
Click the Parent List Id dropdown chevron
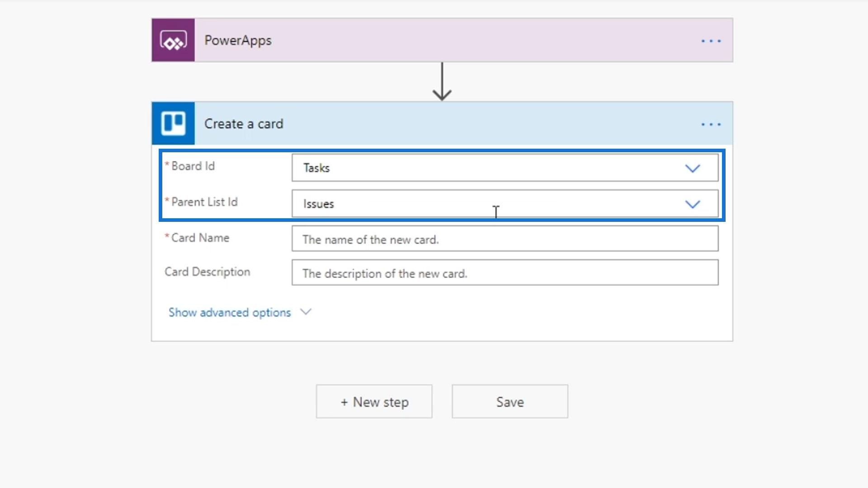(x=692, y=204)
